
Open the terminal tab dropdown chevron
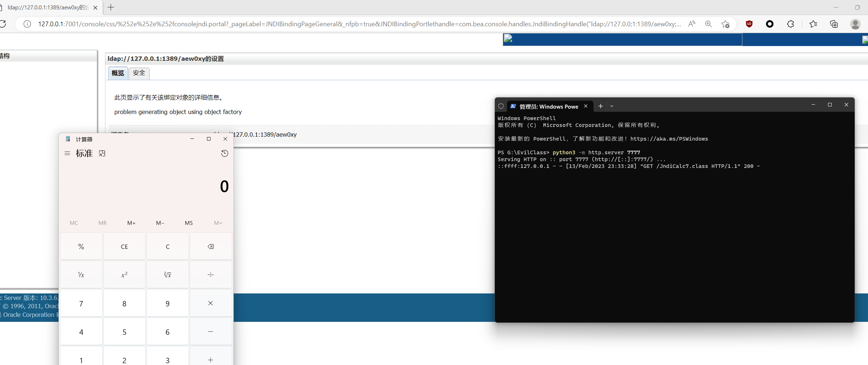[612, 106]
